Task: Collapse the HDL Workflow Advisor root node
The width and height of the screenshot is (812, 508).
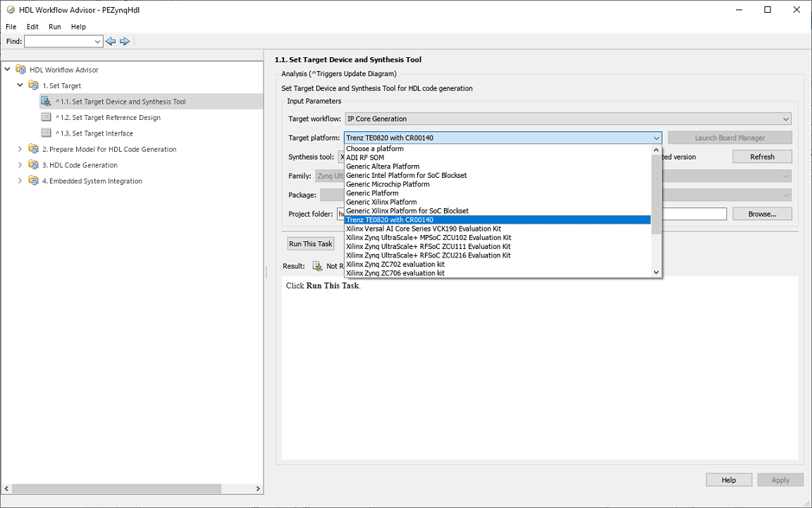Action: click(7, 69)
